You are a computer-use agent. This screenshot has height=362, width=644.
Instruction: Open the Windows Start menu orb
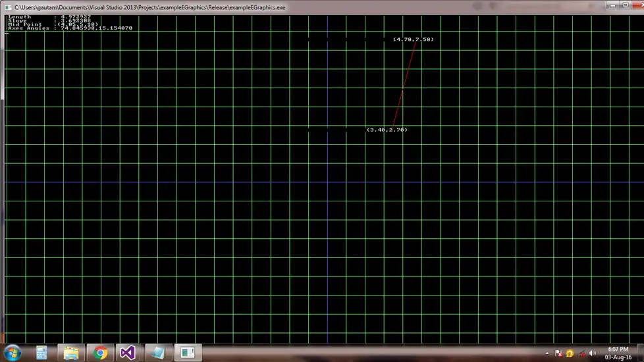(13, 353)
